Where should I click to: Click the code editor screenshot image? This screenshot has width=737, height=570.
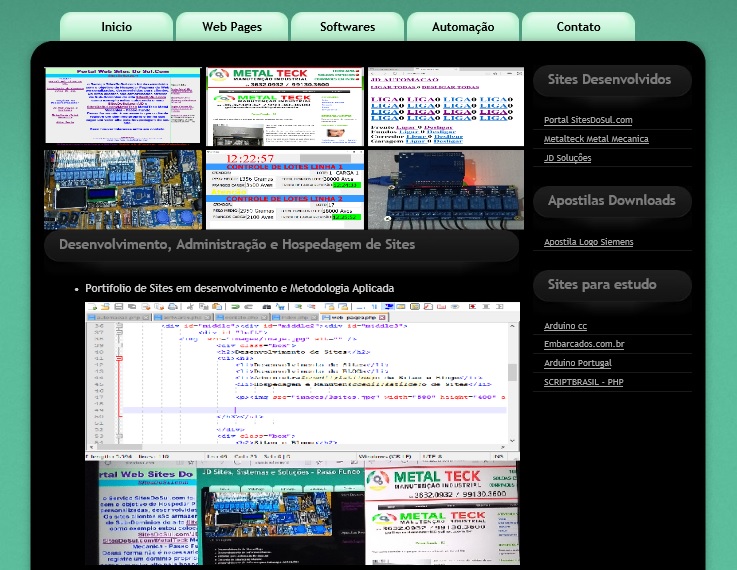click(x=302, y=380)
